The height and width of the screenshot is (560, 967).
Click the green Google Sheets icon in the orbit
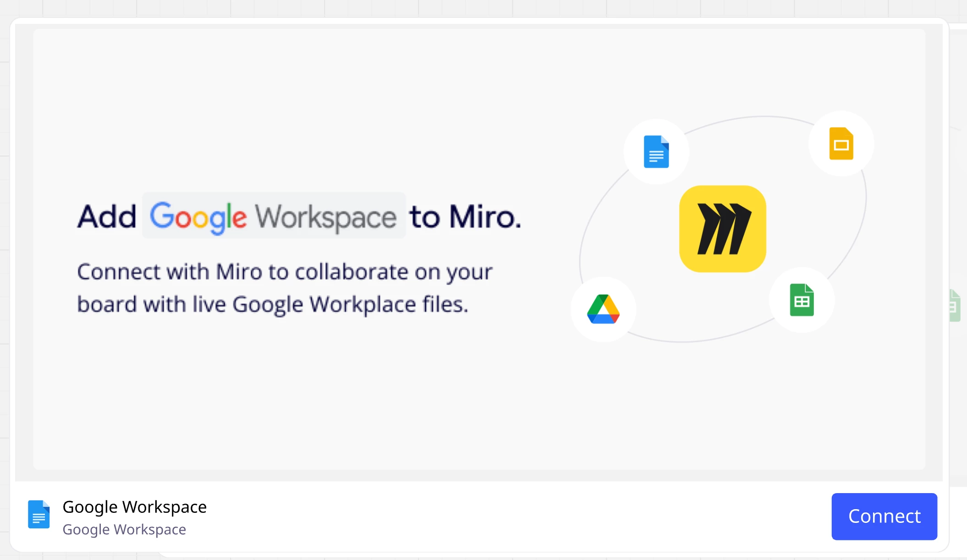[802, 300]
